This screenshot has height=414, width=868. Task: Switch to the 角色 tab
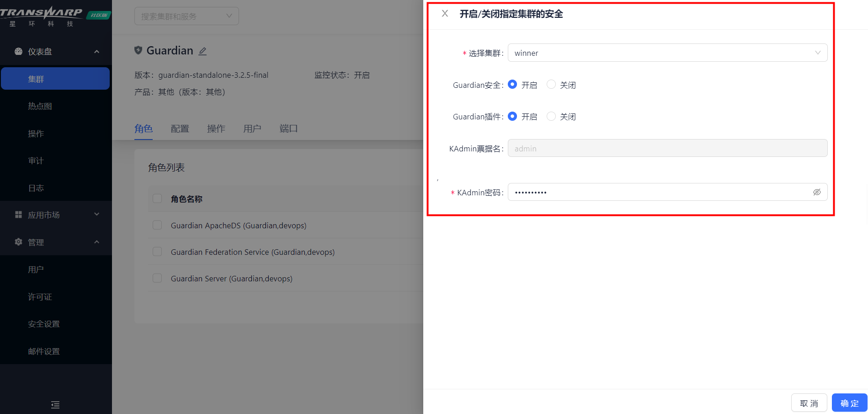(144, 129)
